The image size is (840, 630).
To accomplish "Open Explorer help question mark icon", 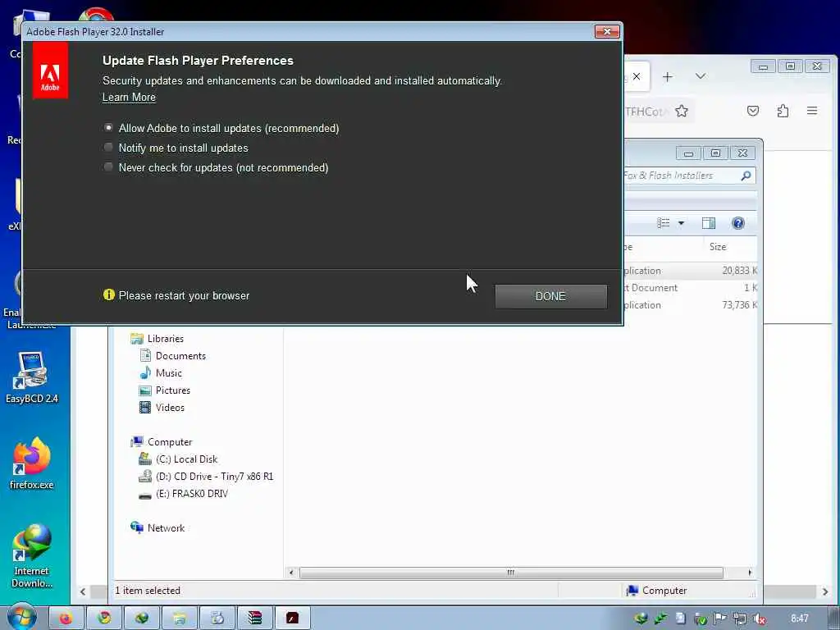I will [x=737, y=223].
